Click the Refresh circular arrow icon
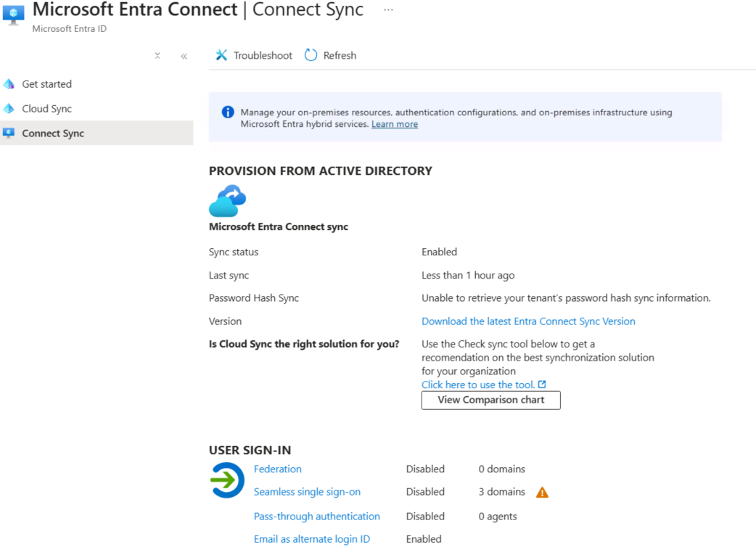Viewport: 756px width, 555px height. (x=311, y=55)
